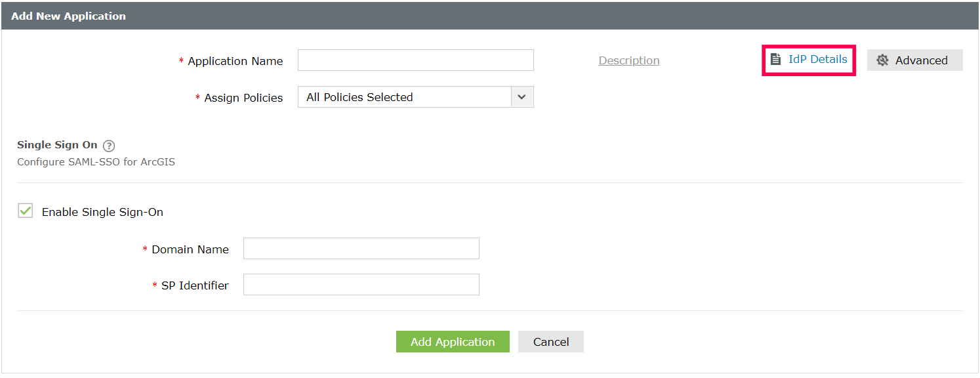Expand the Assign Policies dropdown arrow
980x378 pixels.
pos(521,97)
